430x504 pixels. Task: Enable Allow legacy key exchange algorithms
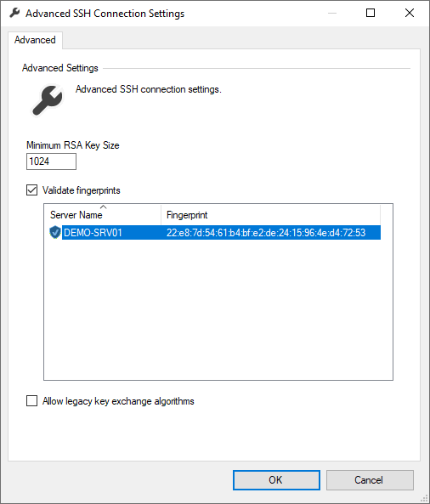click(x=31, y=401)
